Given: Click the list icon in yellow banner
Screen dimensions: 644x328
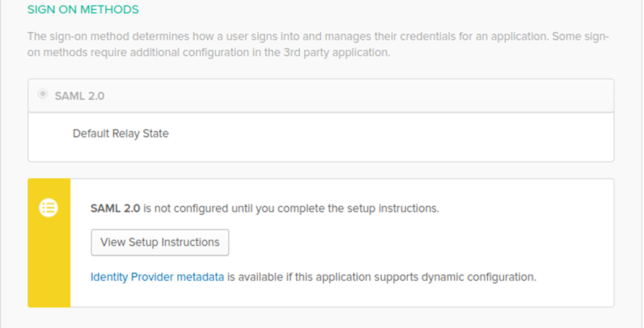Looking at the screenshot, I should click(x=48, y=208).
